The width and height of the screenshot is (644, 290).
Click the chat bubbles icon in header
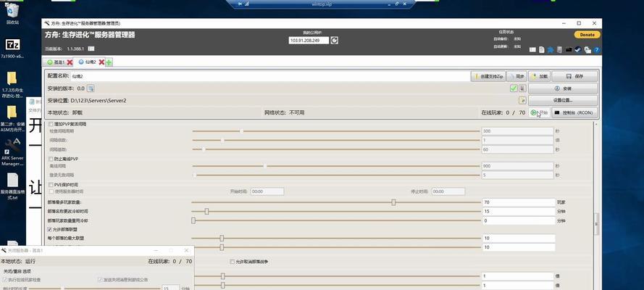(x=587, y=50)
